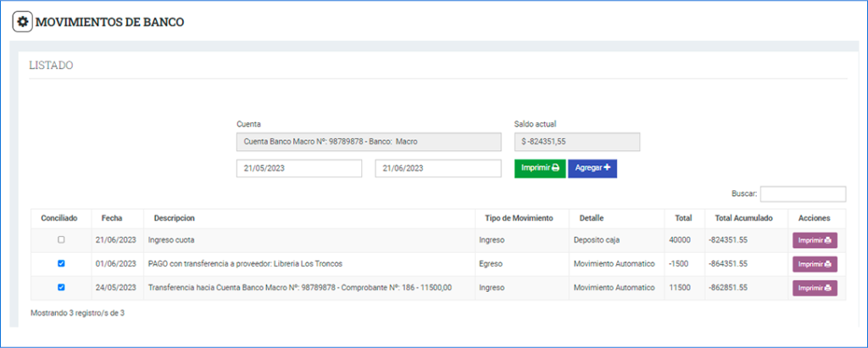Image resolution: width=868 pixels, height=348 pixels.
Task: Sort by the Total column header
Action: pyautogui.click(x=683, y=218)
